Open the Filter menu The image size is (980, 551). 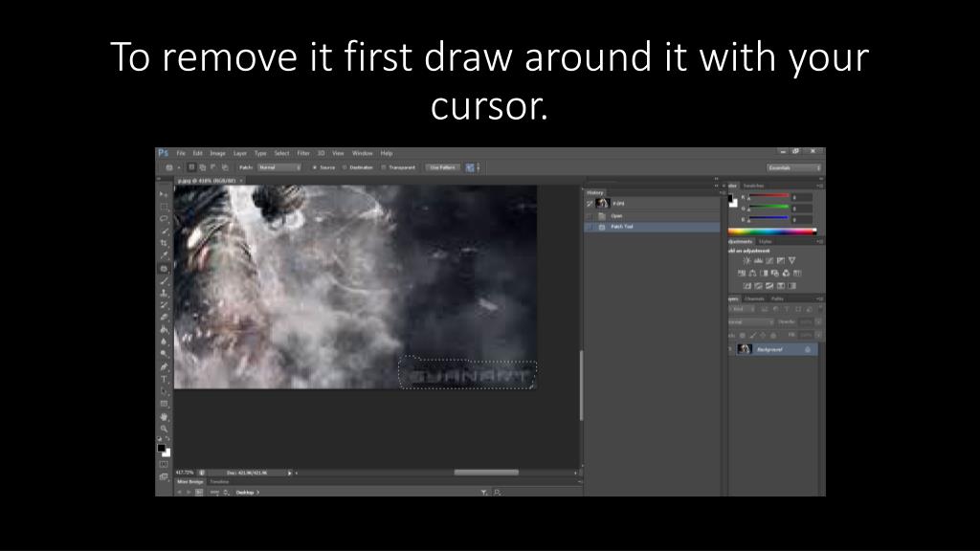(x=303, y=153)
